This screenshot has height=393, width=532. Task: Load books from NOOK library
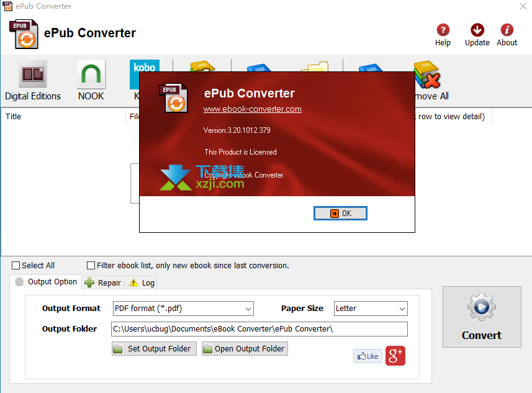coord(91,81)
